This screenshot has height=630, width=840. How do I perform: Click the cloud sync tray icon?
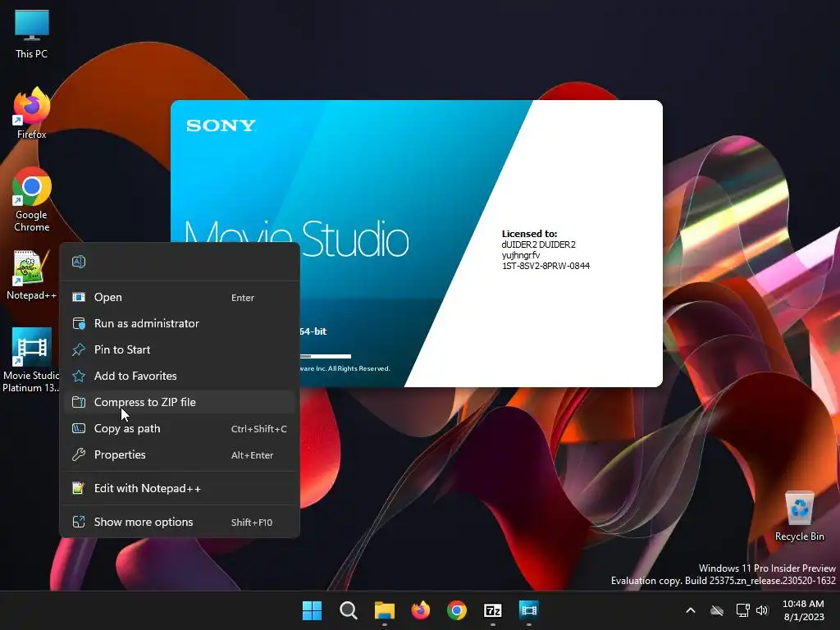click(x=717, y=610)
